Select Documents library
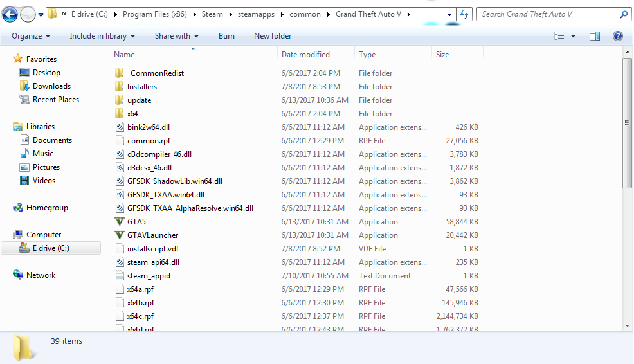The image size is (634, 364). click(x=52, y=140)
